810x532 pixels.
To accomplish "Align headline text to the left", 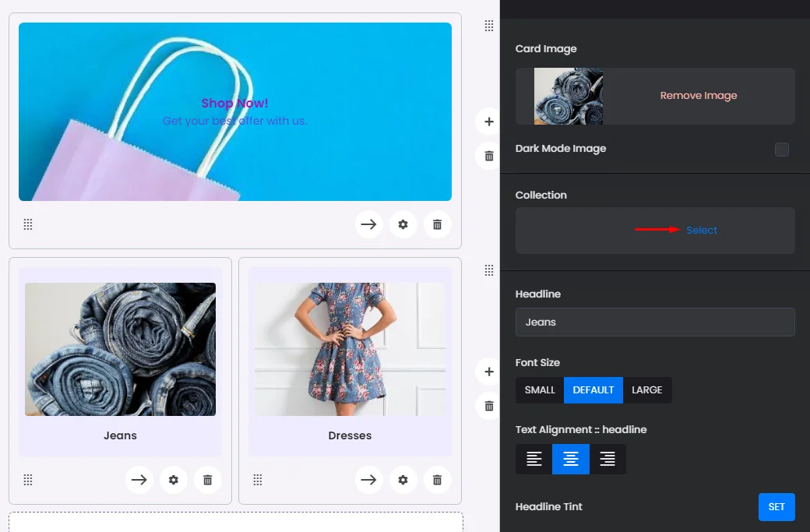I will [x=534, y=460].
